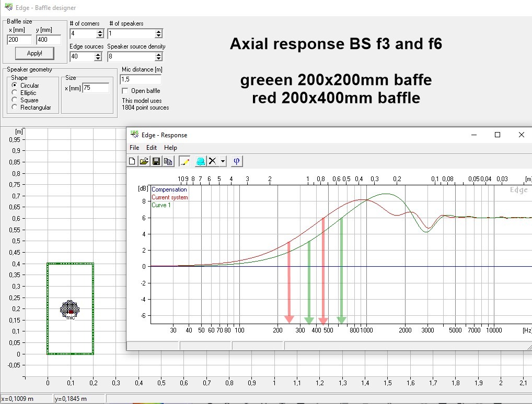The image size is (532, 404).
Task: Click the speaker driver on the baffle drawing
Action: coord(70,309)
